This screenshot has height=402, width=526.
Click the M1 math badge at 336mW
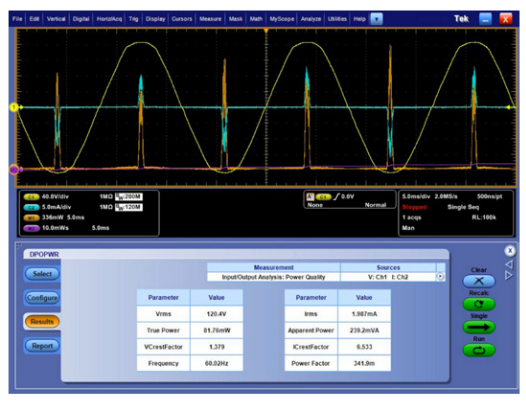(x=32, y=218)
